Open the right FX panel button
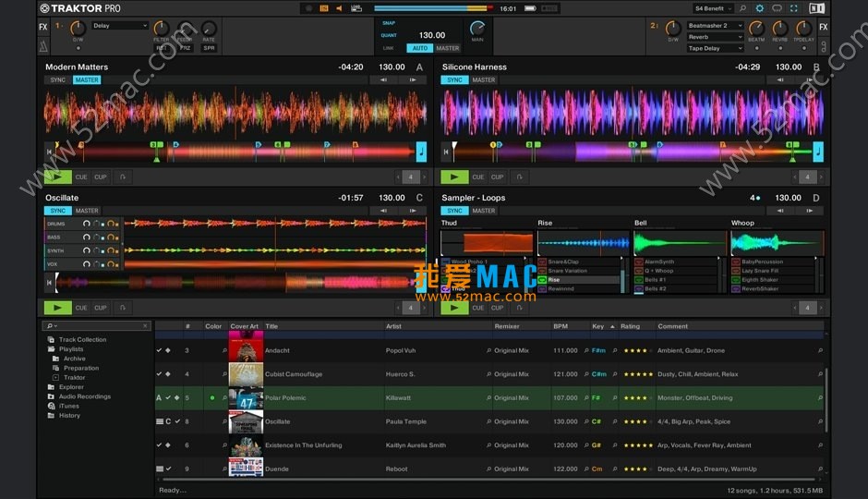Screen dimensions: 868x499 823,27
